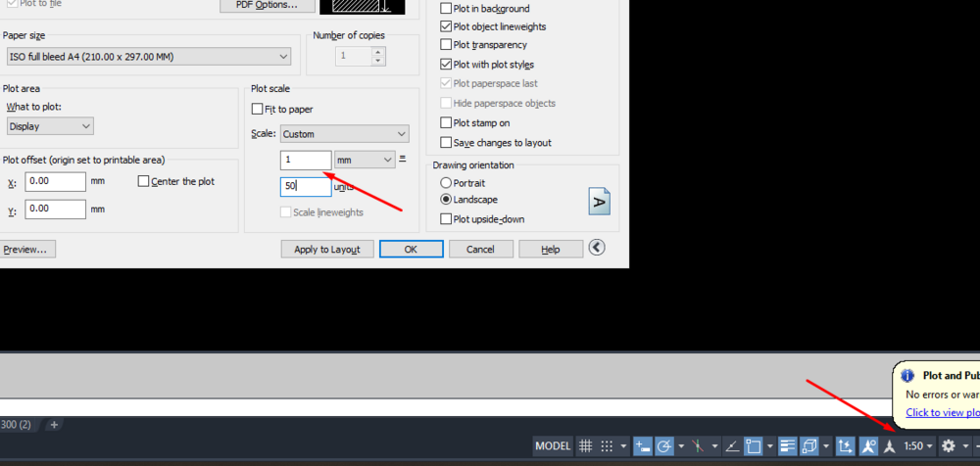980x466 pixels.
Task: Click the Preview... button
Action: [25, 250]
